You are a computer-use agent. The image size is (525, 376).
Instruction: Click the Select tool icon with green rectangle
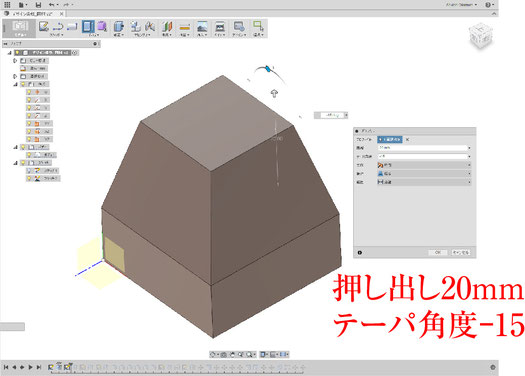[x=258, y=26]
